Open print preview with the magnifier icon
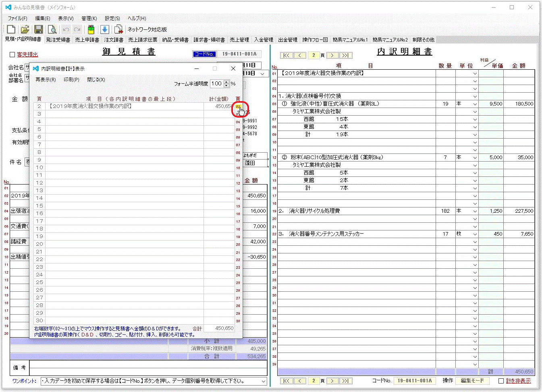The height and width of the screenshot is (392, 542). pos(52,29)
